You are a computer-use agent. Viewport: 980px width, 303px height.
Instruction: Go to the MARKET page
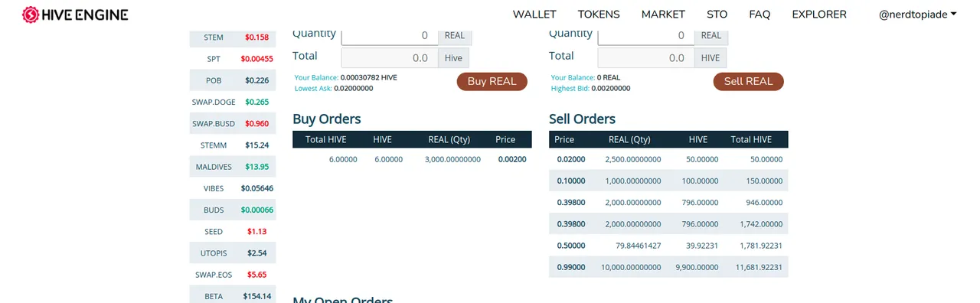coord(663,15)
